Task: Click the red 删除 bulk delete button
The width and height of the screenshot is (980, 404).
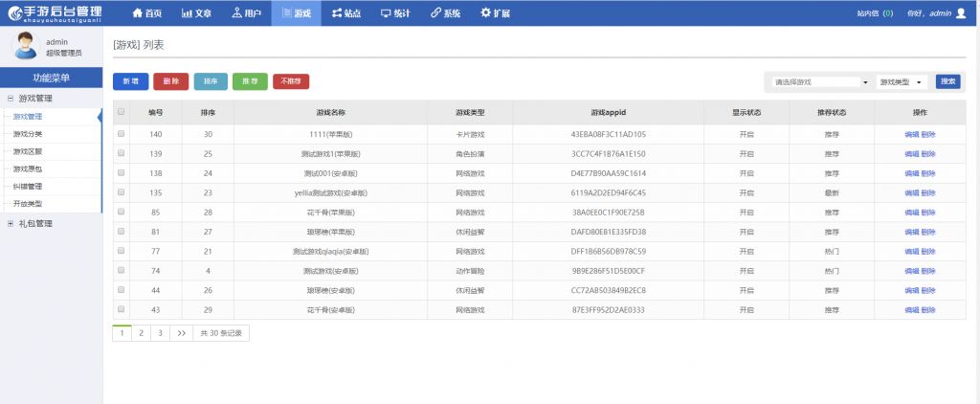Action: point(170,81)
